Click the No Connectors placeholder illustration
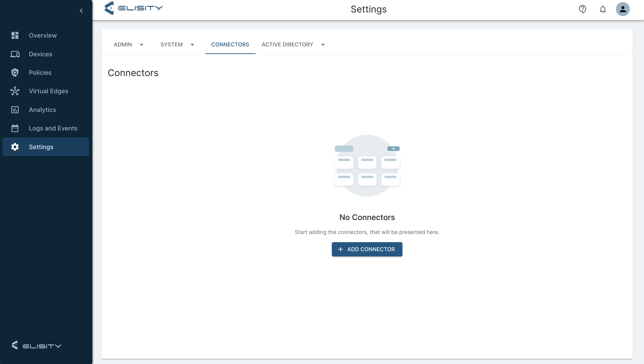The image size is (644, 364). tap(367, 166)
